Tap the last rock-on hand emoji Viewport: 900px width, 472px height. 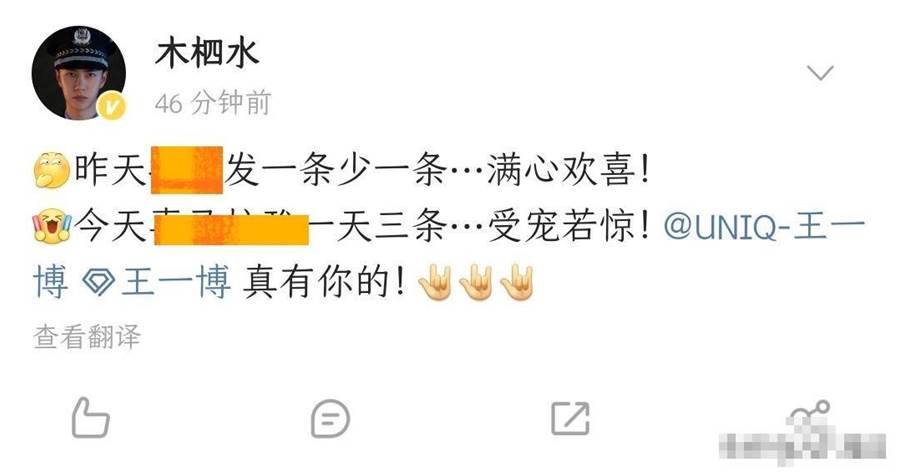pos(516,281)
